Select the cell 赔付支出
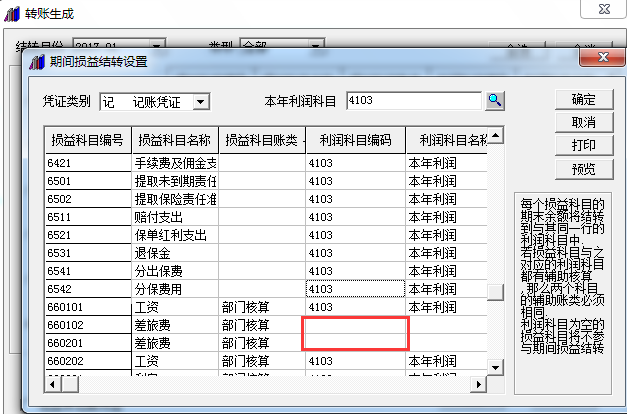This screenshot has width=627, height=414. 175,217
